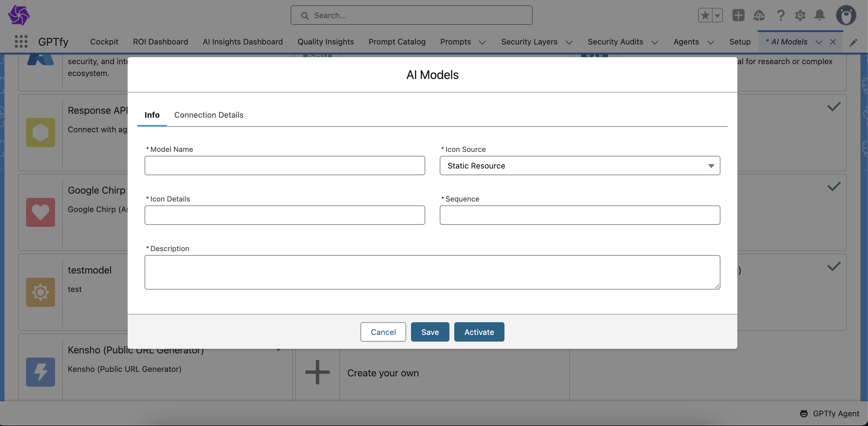This screenshot has width=868, height=426.
Task: Open the Setup gear icon
Action: 800,15
